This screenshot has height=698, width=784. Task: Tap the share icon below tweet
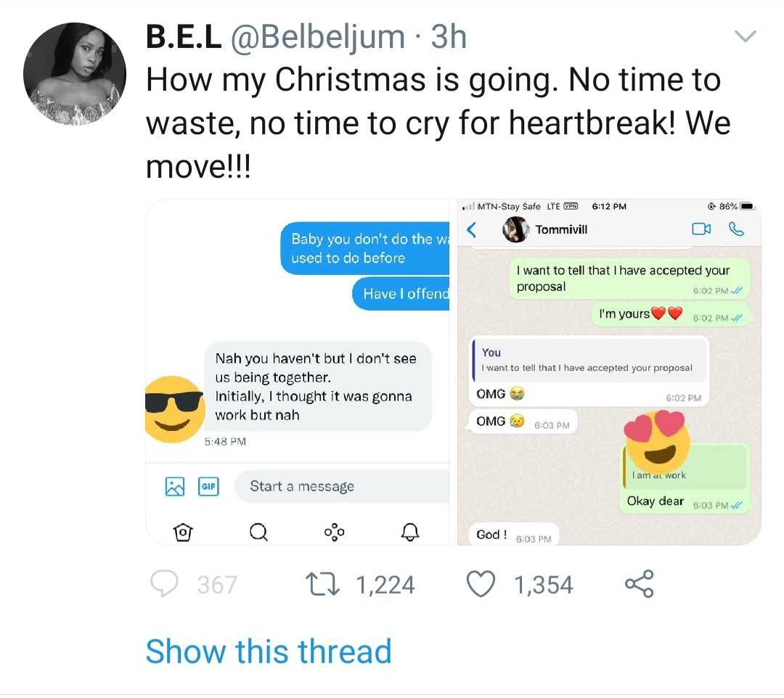(639, 584)
